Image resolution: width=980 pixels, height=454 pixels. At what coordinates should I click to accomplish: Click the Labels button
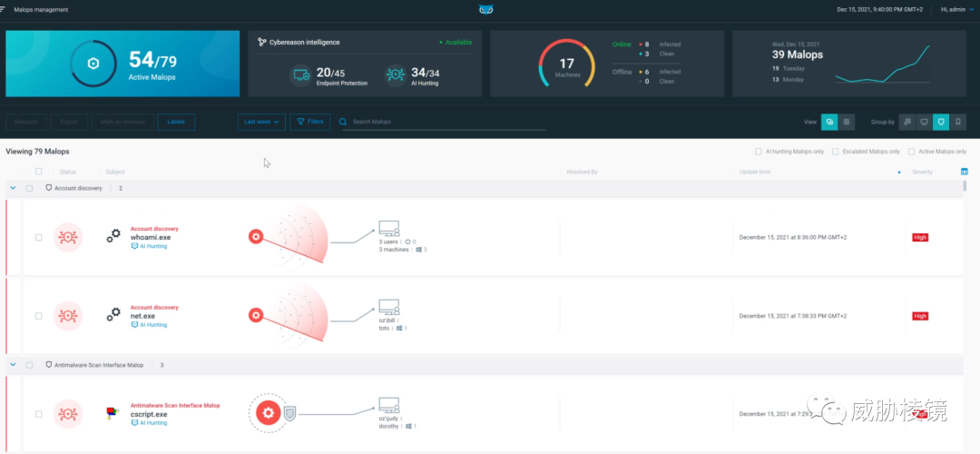tap(176, 122)
